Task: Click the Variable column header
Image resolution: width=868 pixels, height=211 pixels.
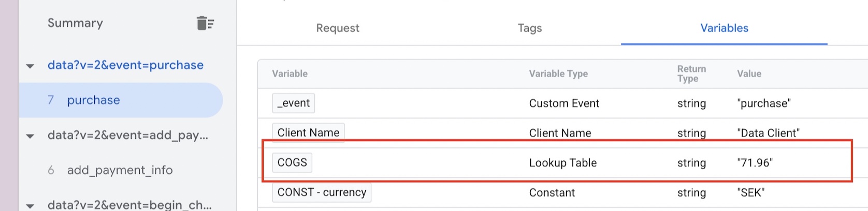Action: [290, 74]
